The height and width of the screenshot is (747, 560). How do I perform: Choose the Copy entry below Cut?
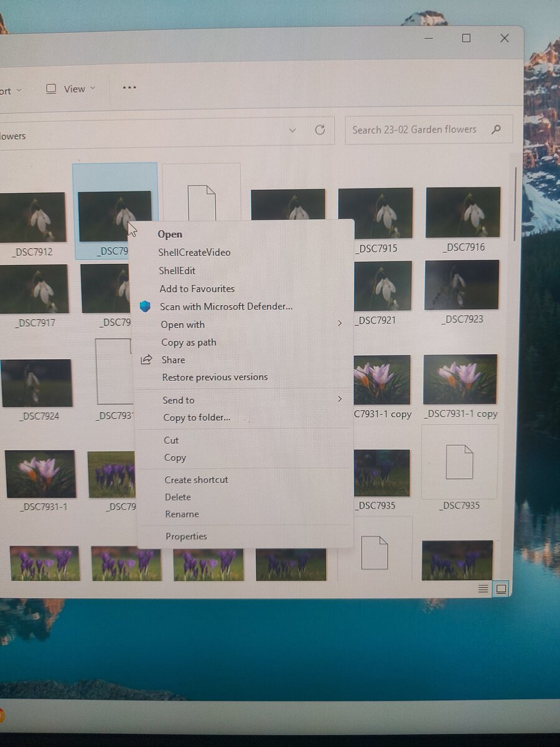[x=175, y=458]
